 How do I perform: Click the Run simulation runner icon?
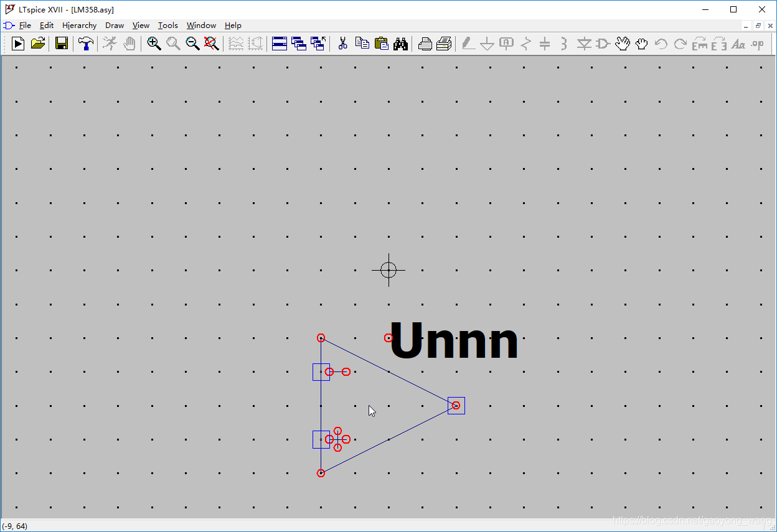coord(110,44)
